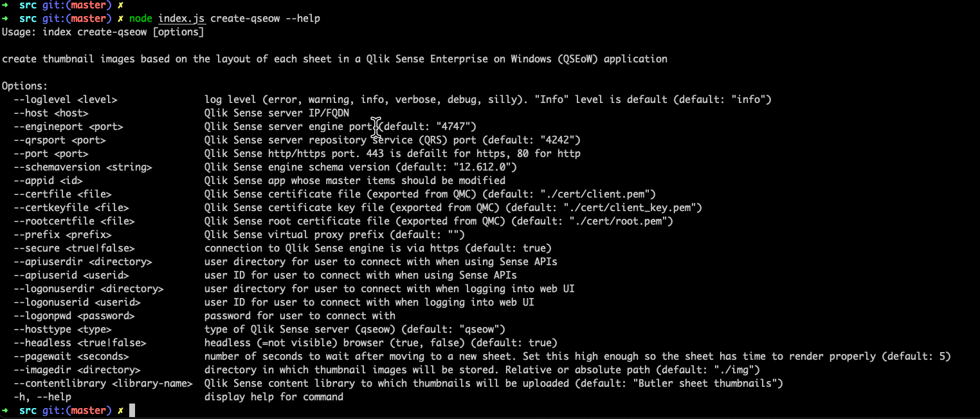This screenshot has width=980, height=419.
Task: Click the -h, --help option line
Action: tap(42, 396)
